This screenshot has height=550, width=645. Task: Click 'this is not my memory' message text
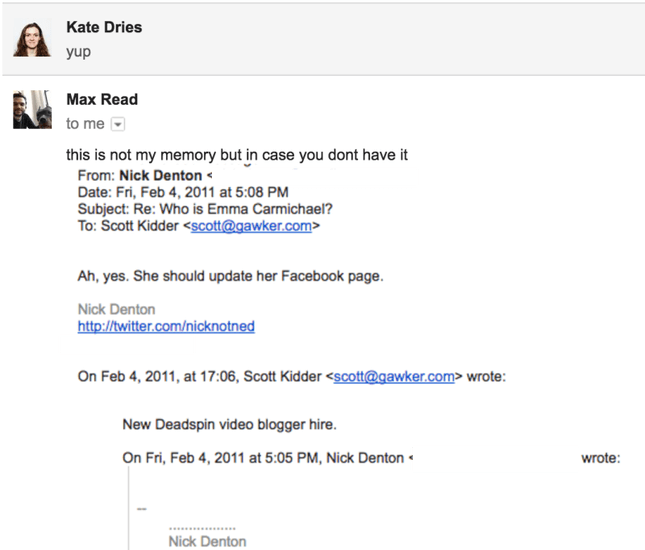point(237,155)
